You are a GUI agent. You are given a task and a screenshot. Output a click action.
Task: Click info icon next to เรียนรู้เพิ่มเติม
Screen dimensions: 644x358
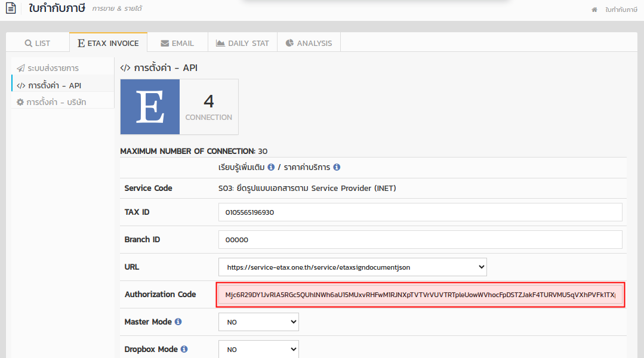(271, 167)
